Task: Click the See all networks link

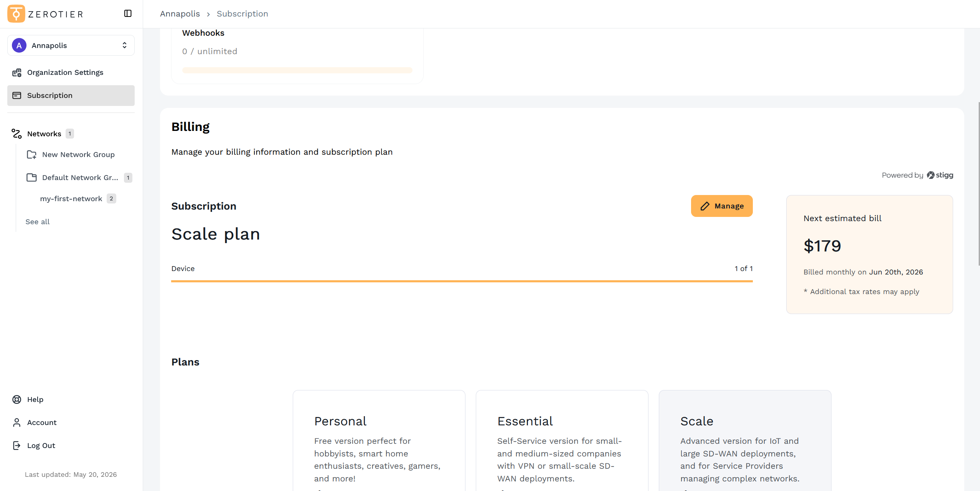Action: 38,222
